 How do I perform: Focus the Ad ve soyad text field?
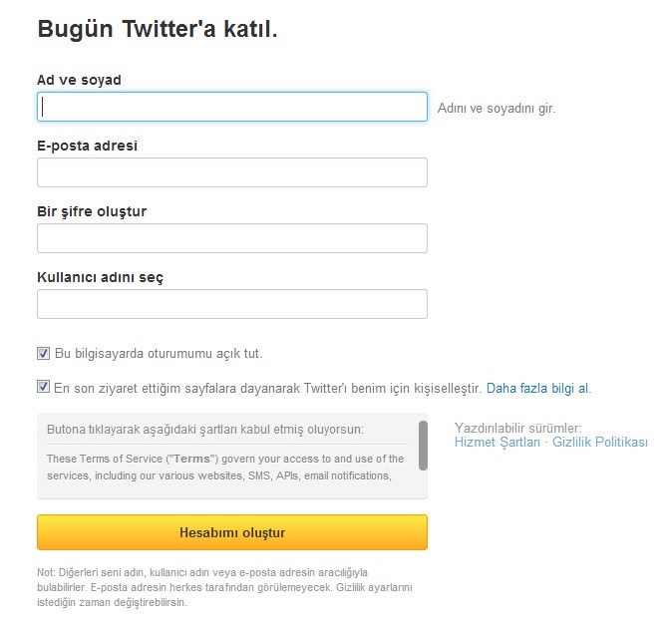[232, 107]
